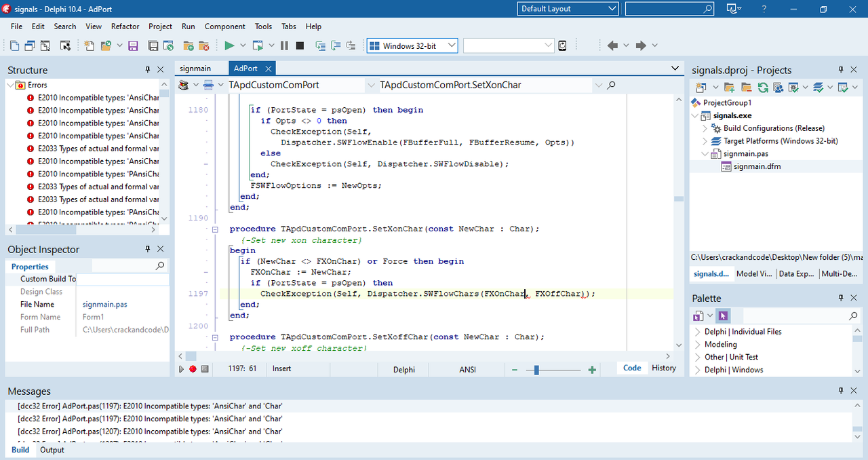The height and width of the screenshot is (460, 868).
Task: Close the AdPort editor tab
Action: [x=269, y=69]
